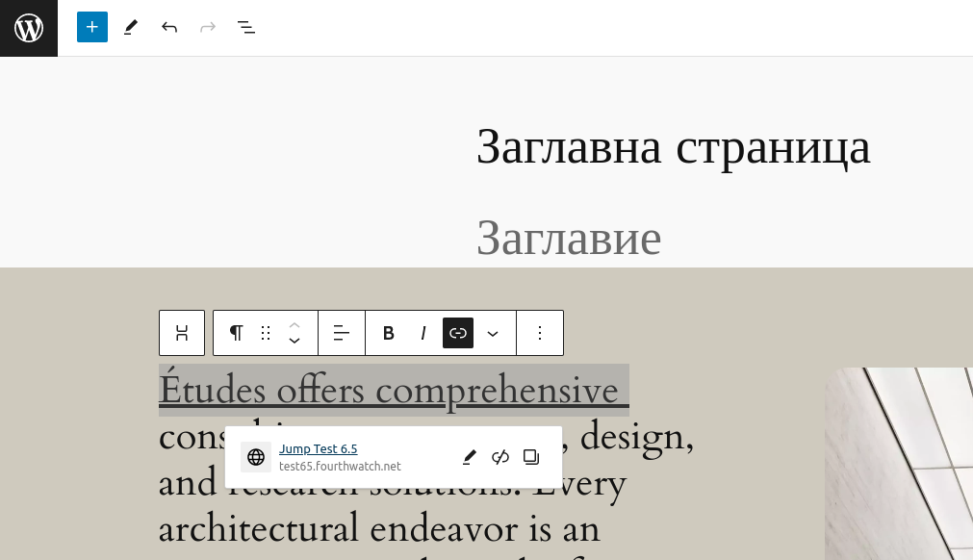Open the block options three-dot menu
Screen dimensions: 973x560
[540, 333]
